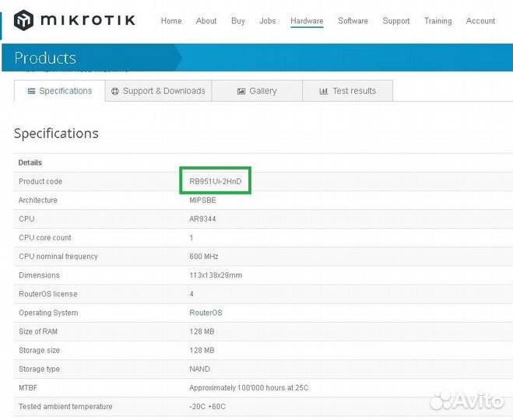Click the Storage type label

(39, 369)
